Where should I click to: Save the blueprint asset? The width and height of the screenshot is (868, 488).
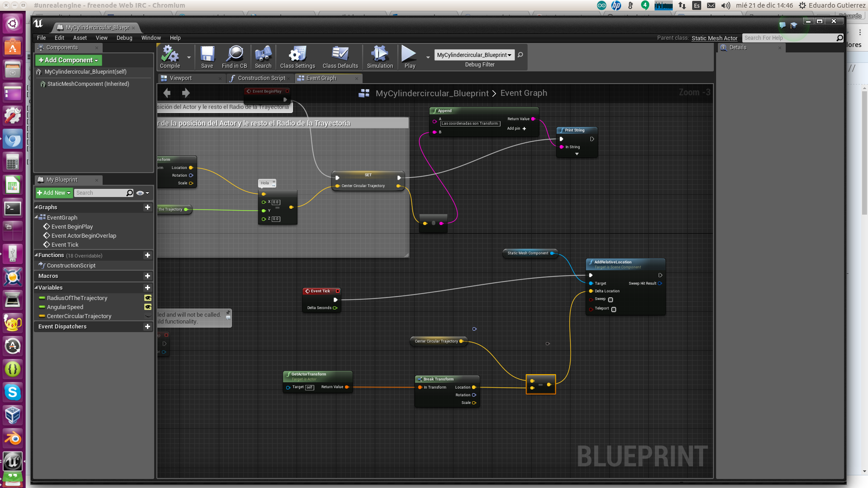[207, 57]
